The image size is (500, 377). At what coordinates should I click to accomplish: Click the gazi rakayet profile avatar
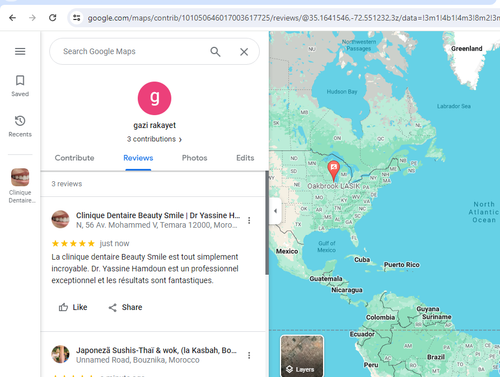(x=154, y=98)
